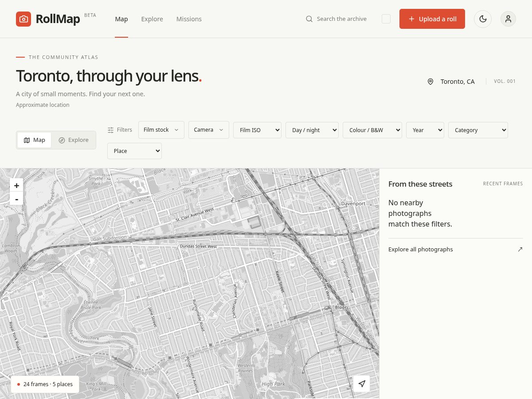Click the Filters label text

(x=125, y=130)
